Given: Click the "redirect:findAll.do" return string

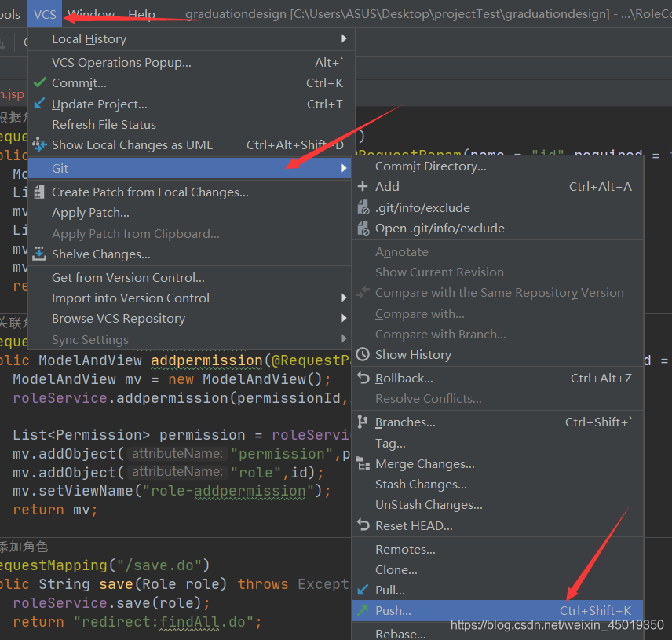Looking at the screenshot, I should [163, 622].
